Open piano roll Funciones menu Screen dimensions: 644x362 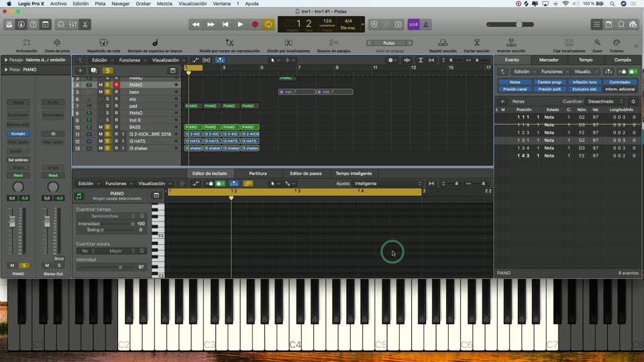[118, 184]
